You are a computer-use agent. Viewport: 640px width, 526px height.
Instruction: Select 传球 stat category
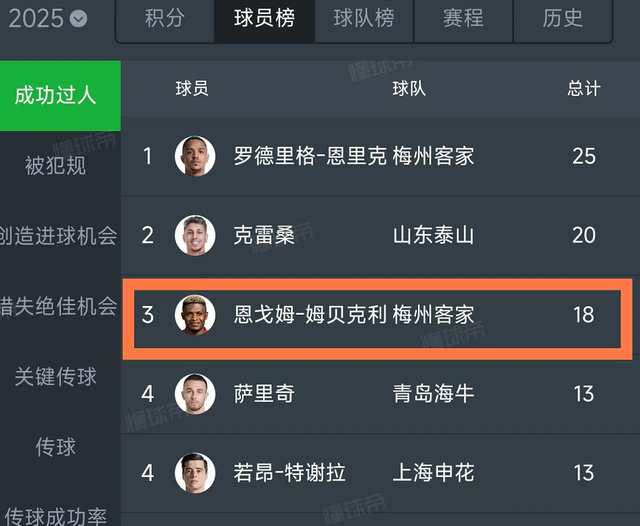point(56,446)
